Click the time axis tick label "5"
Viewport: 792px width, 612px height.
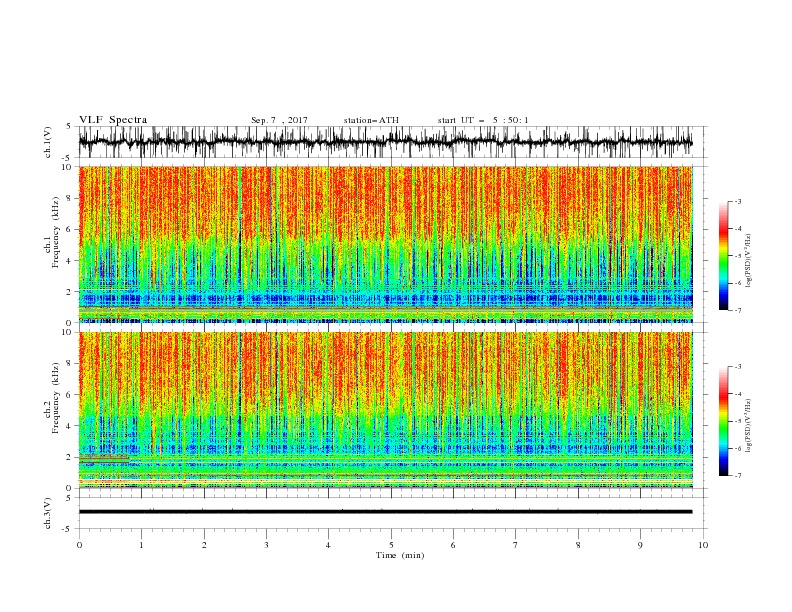click(391, 545)
